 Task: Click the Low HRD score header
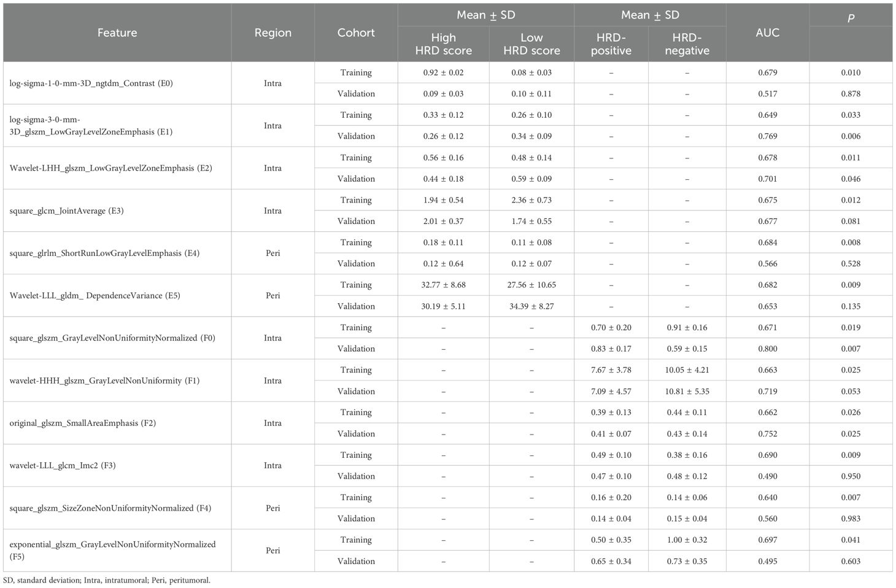click(x=531, y=44)
